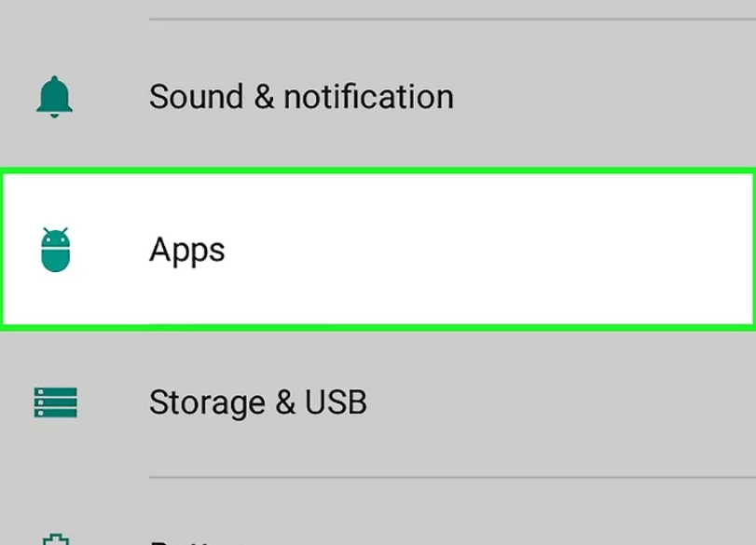
Task: Open the Storage & USB label
Action: [258, 402]
